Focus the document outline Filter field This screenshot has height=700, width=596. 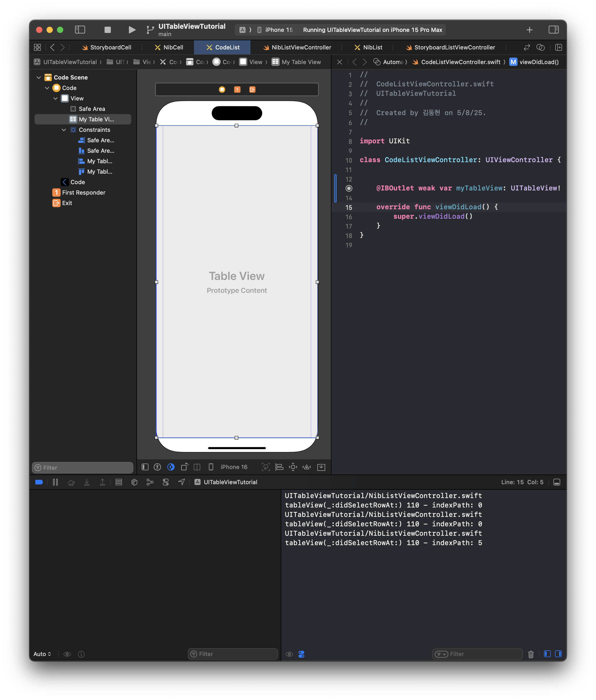tap(83, 467)
